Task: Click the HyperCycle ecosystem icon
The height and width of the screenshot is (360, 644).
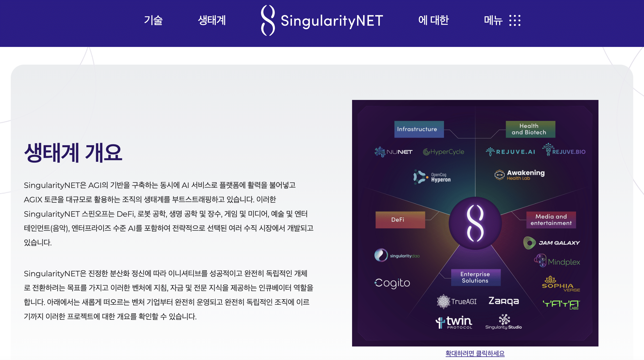Action: pos(442,152)
